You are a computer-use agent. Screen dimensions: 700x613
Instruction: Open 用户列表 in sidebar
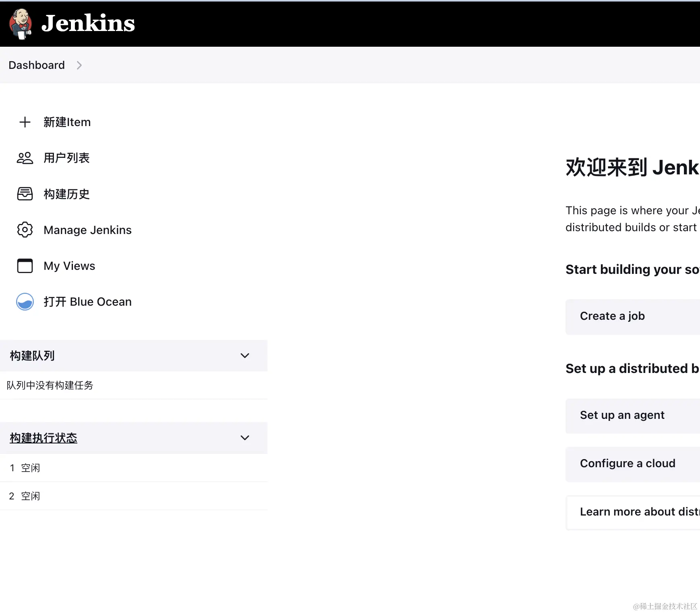click(66, 158)
